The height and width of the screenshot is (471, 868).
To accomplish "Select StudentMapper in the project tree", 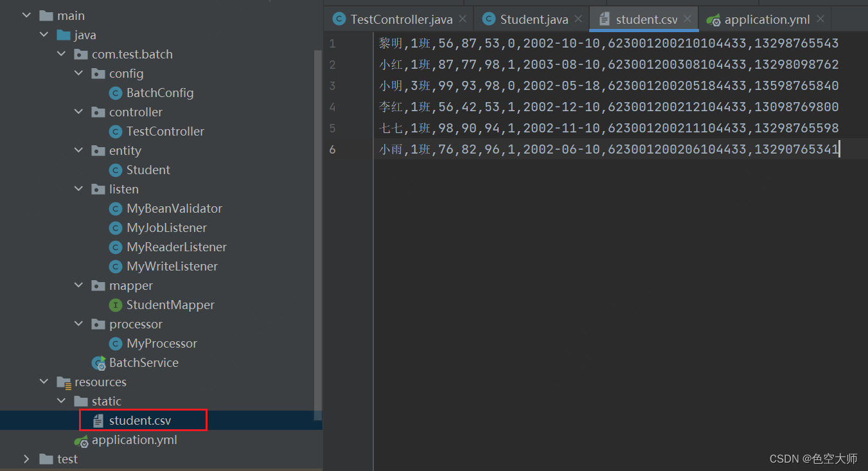I will (170, 305).
